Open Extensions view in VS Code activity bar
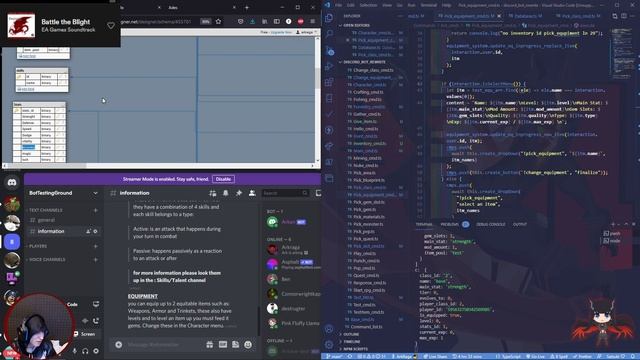 [x=329, y=82]
